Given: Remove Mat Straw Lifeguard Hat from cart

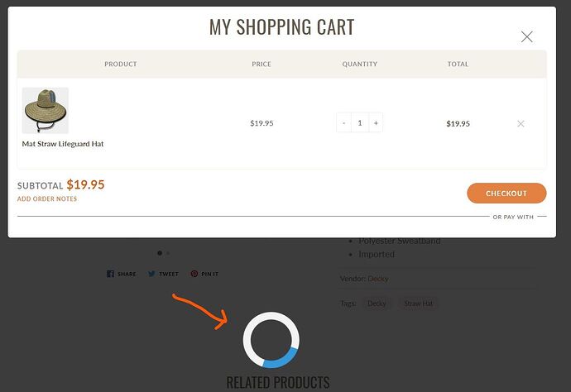Looking at the screenshot, I should point(521,124).
